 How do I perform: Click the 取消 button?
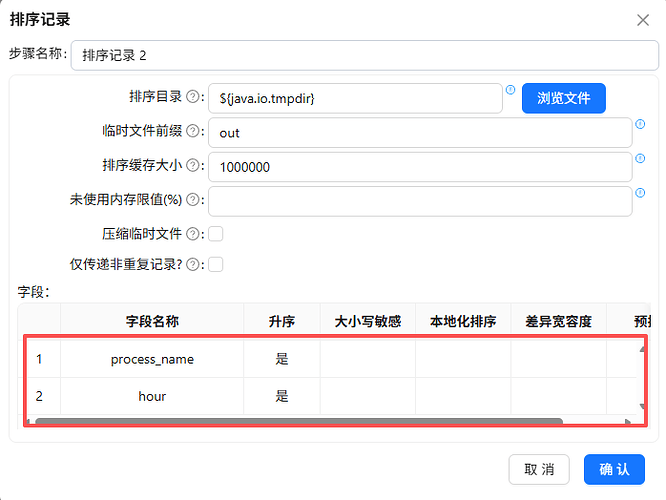[539, 469]
